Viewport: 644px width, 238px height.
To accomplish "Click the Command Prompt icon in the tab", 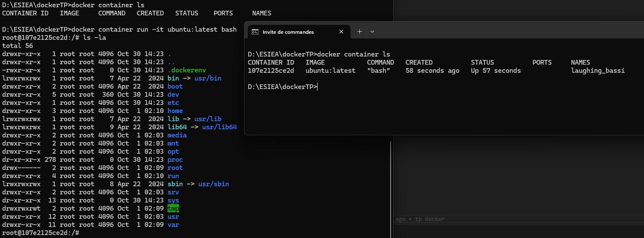I will tap(255, 32).
